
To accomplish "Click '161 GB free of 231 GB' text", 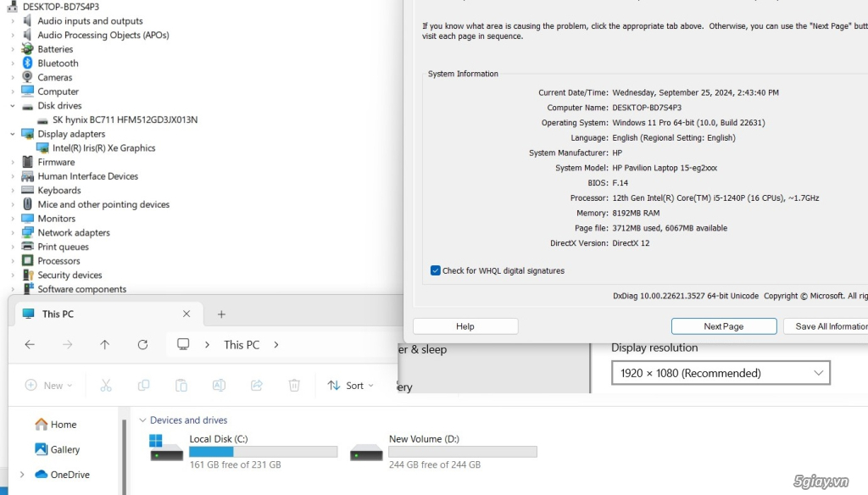I will click(x=236, y=464).
